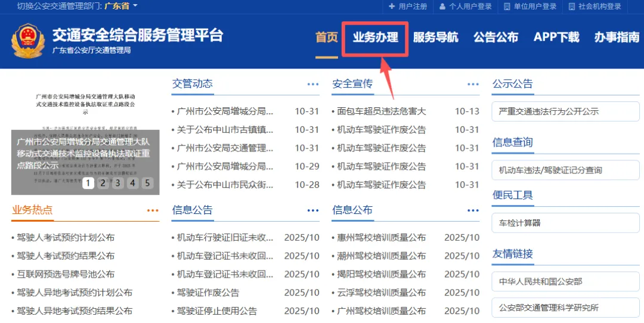Open the APP下载 menu

click(x=556, y=38)
